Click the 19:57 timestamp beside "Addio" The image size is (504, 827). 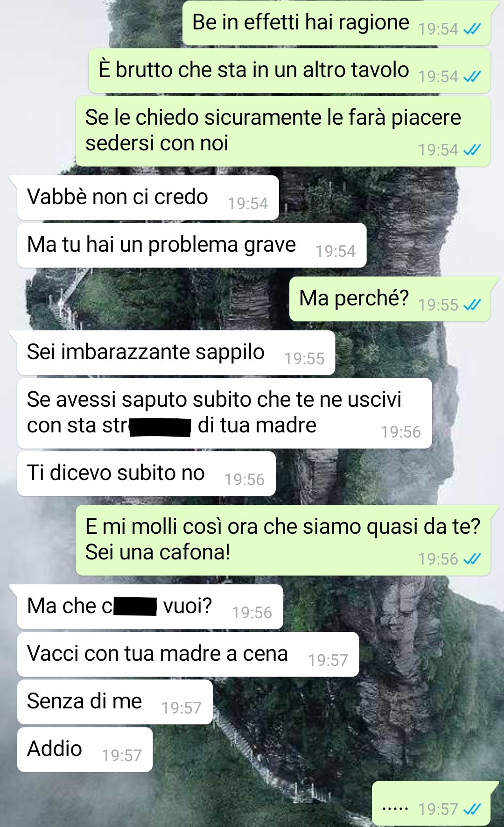coord(121,756)
